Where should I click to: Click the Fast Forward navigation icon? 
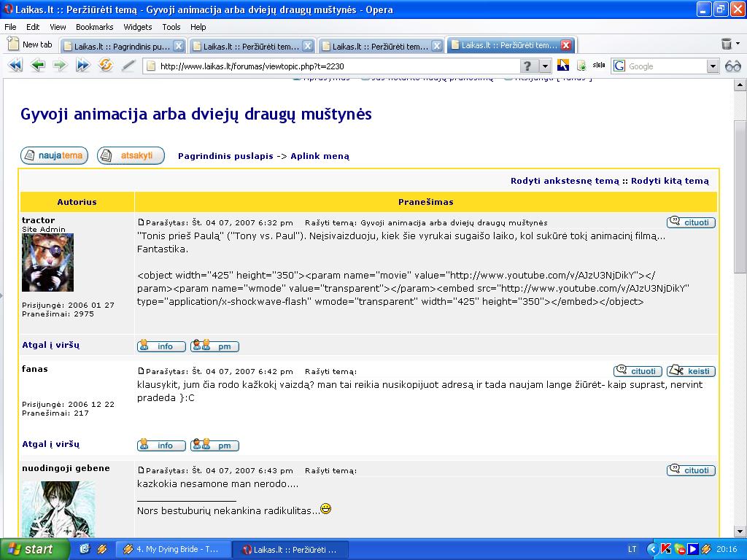(x=83, y=66)
